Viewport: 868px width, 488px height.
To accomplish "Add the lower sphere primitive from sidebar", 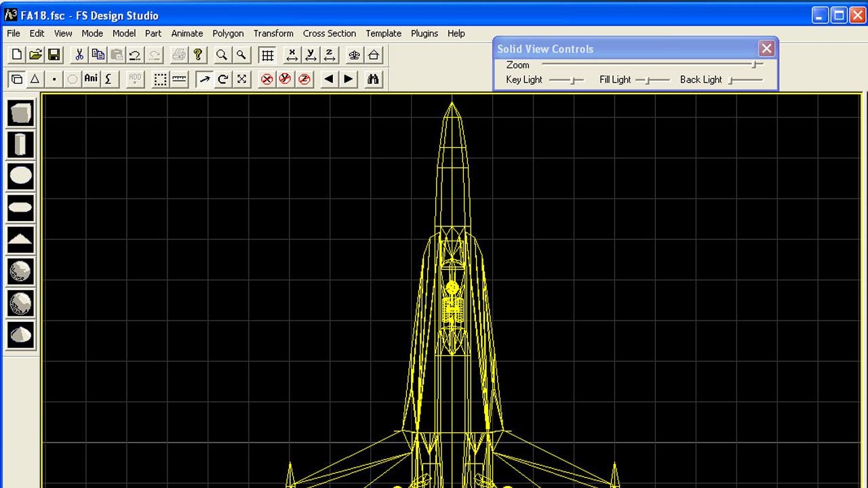I will [x=20, y=303].
